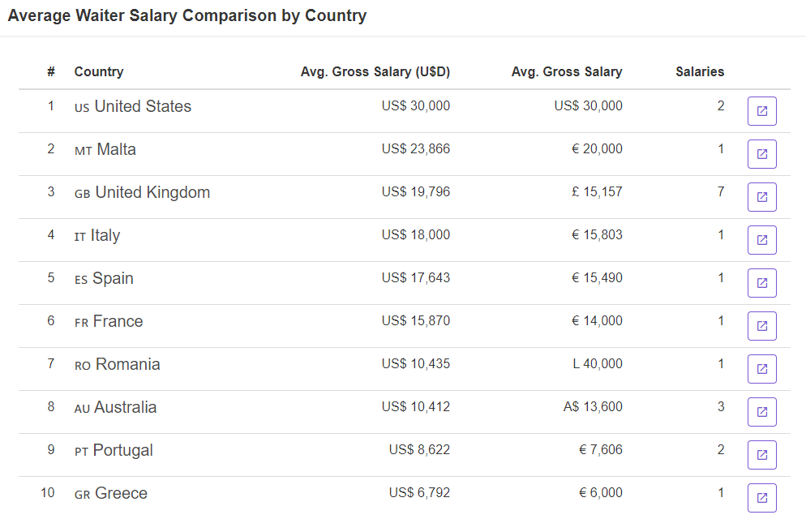Viewport: 806px width, 532px height.
Task: Click the Avg. Gross Salary (USD) header
Action: point(375,71)
